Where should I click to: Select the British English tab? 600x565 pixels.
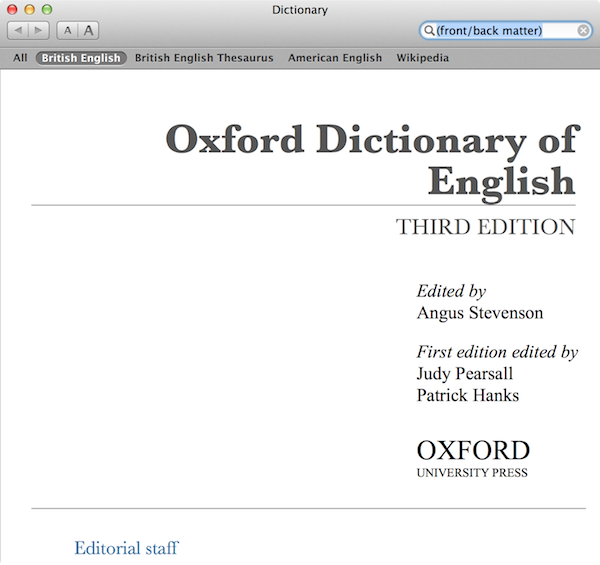coord(81,58)
